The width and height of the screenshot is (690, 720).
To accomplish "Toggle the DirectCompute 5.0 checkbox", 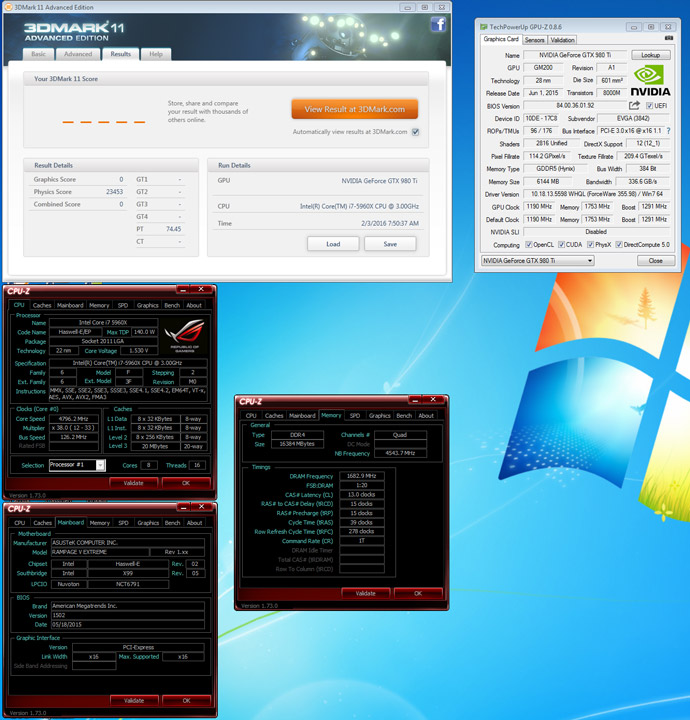I will (619, 244).
